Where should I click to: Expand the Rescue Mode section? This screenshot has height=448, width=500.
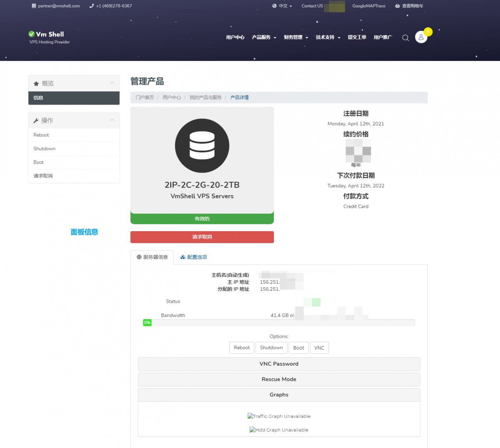pos(279,379)
